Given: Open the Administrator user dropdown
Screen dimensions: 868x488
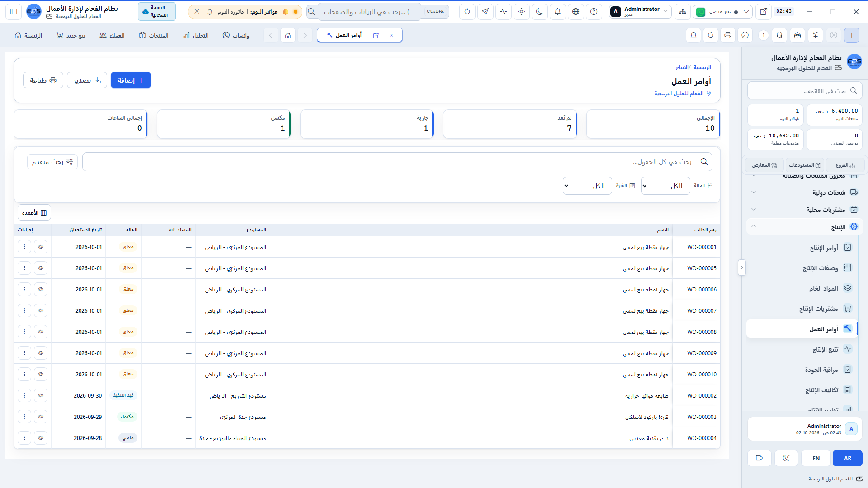Looking at the screenshot, I should click(640, 12).
